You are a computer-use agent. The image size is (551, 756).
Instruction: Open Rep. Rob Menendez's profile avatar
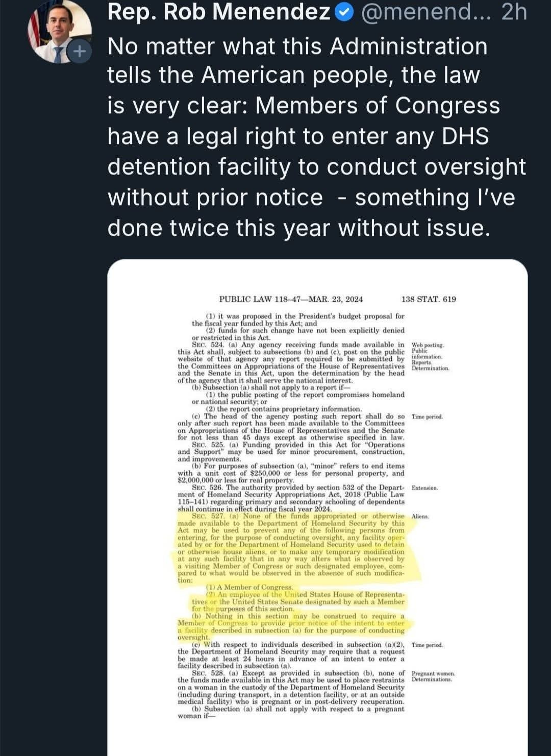pos(59,32)
